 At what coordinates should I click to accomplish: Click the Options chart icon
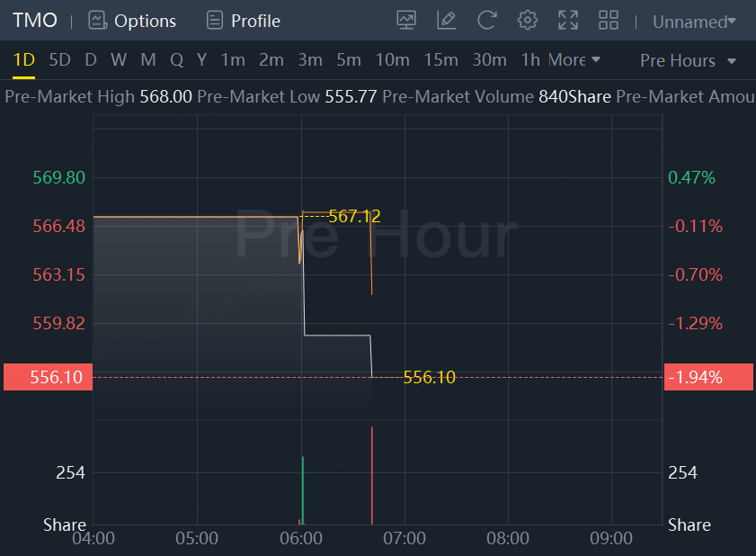[x=97, y=20]
